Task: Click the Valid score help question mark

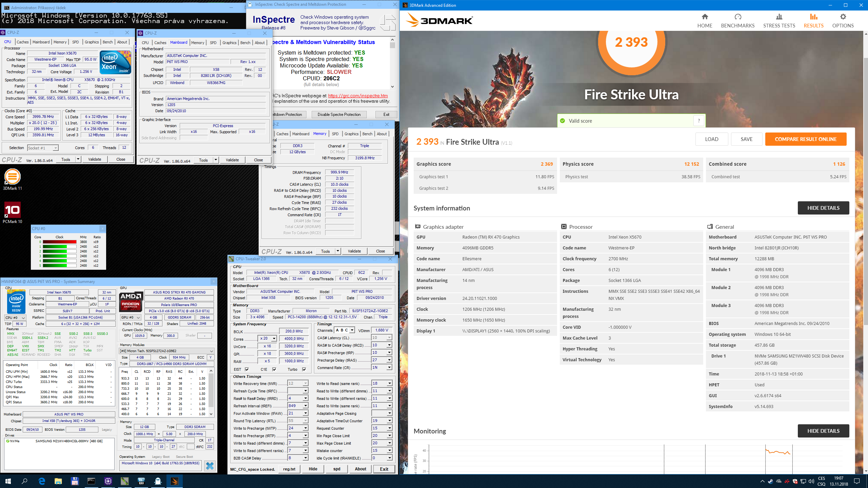Action: point(698,121)
